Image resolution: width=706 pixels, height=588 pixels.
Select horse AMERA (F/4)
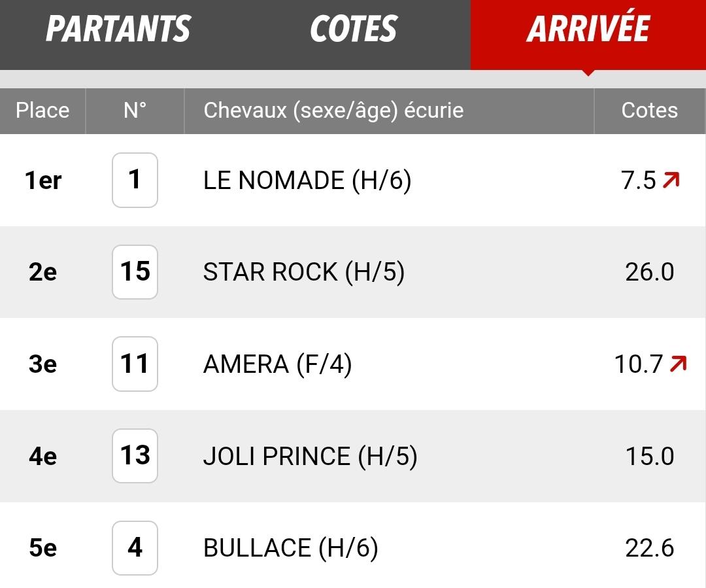tap(277, 364)
